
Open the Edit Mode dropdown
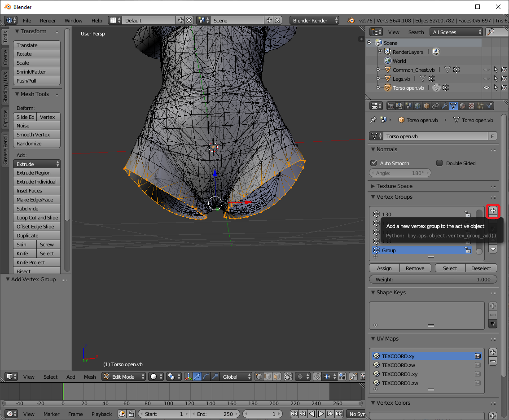coord(124,376)
